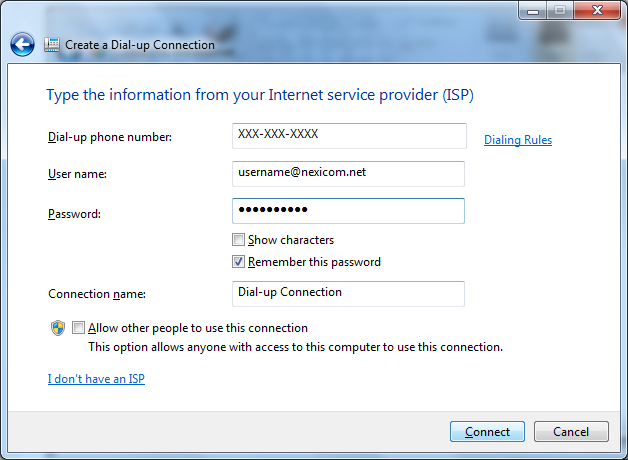
Task: Go back using the blue arrow button
Action: coord(22,44)
